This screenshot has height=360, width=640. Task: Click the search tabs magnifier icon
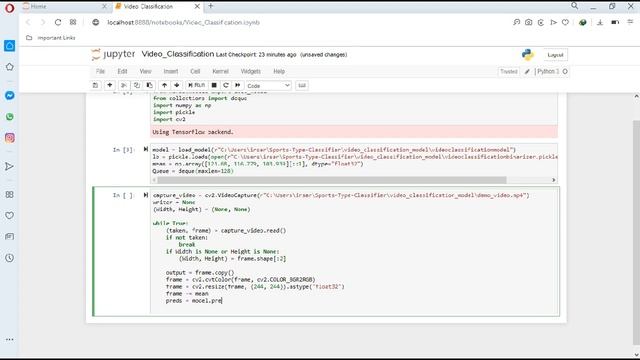click(x=575, y=6)
